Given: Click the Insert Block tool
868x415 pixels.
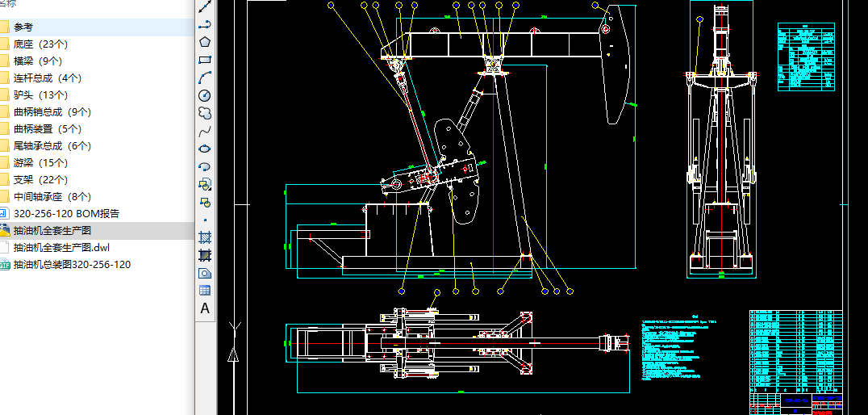Looking at the screenshot, I should click(205, 184).
